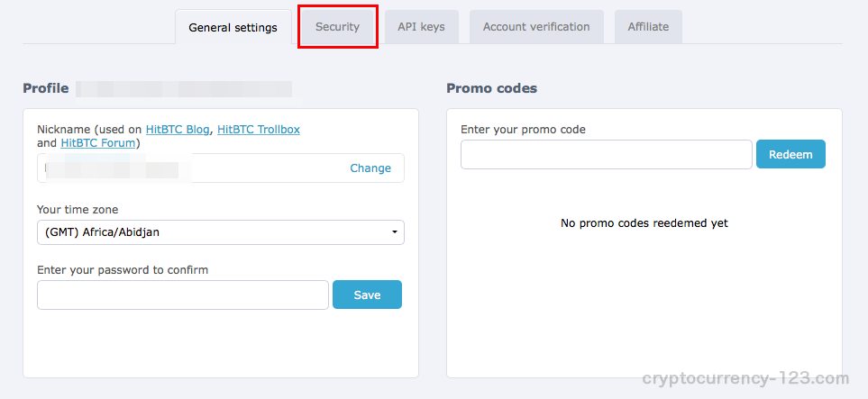The width and height of the screenshot is (868, 399).
Task: Open the Affiliate tab
Action: coord(648,26)
